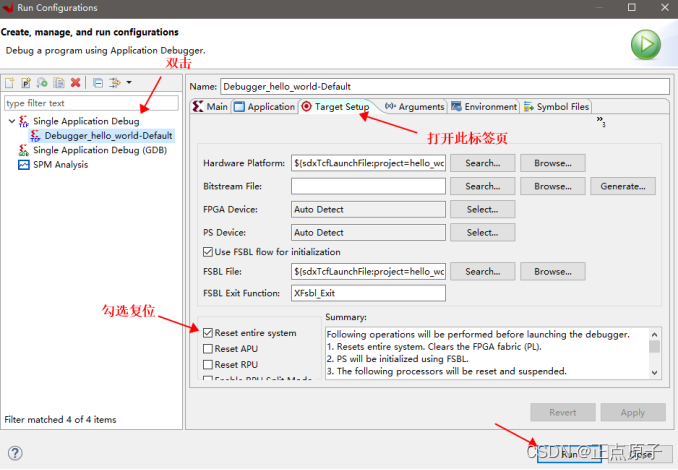Click the Apply button
The image size is (678, 470).
633,412
